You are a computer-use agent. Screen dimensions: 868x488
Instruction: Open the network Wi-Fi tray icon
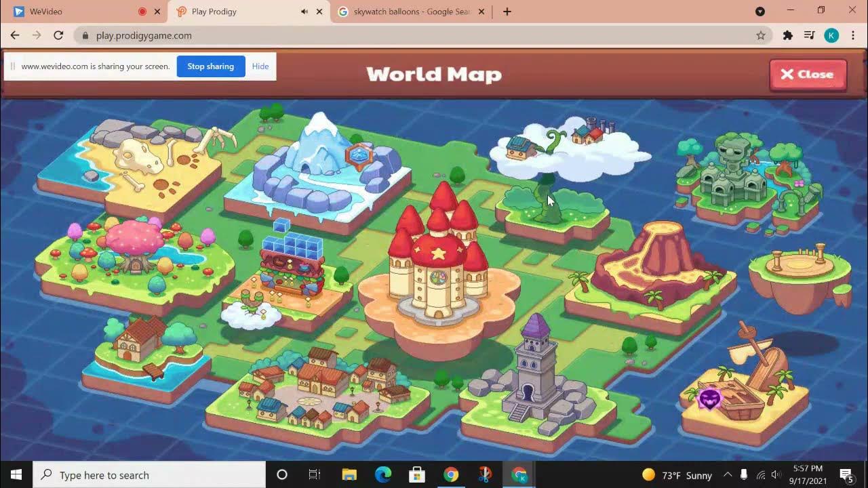(760, 474)
